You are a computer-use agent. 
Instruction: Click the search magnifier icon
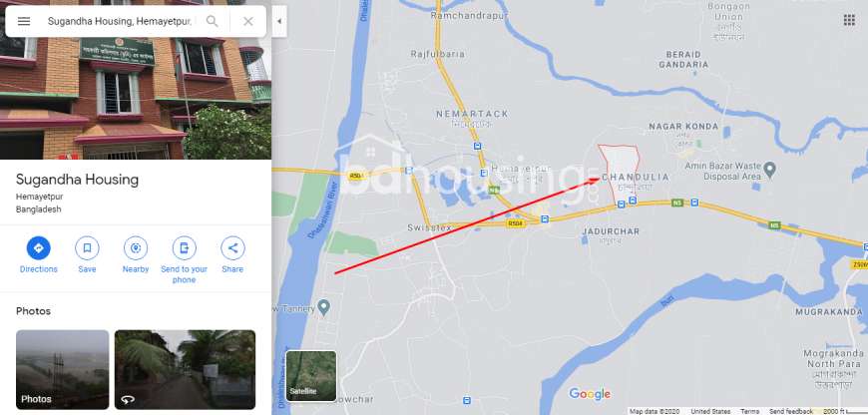coord(213,22)
